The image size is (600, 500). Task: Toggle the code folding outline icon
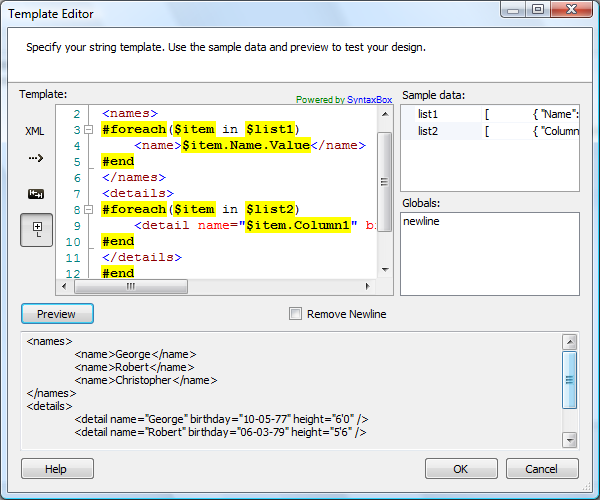pos(36,228)
